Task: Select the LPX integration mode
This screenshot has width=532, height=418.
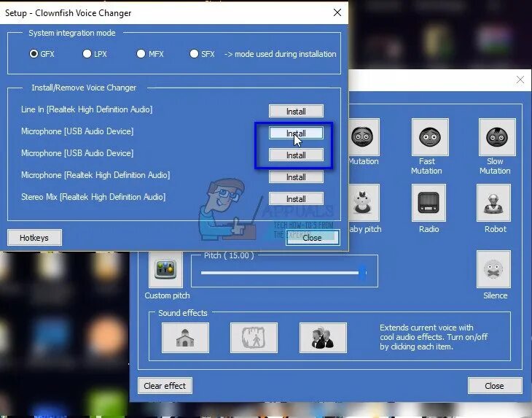Action: [87, 54]
